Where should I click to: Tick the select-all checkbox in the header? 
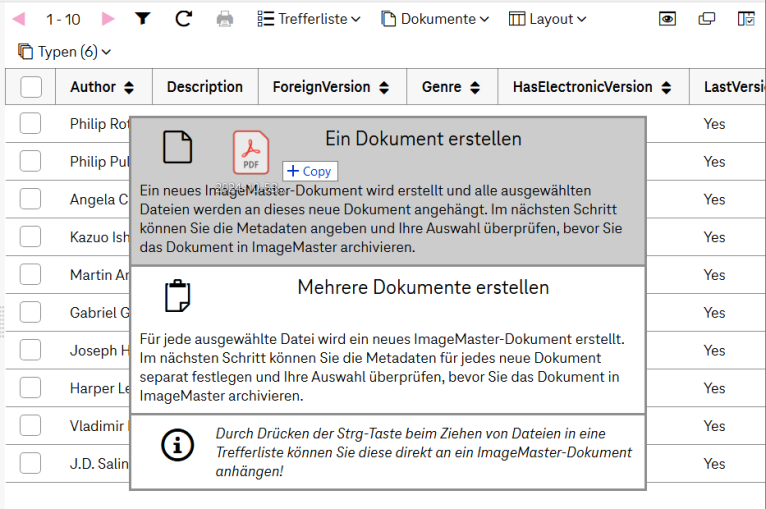tap(31, 87)
